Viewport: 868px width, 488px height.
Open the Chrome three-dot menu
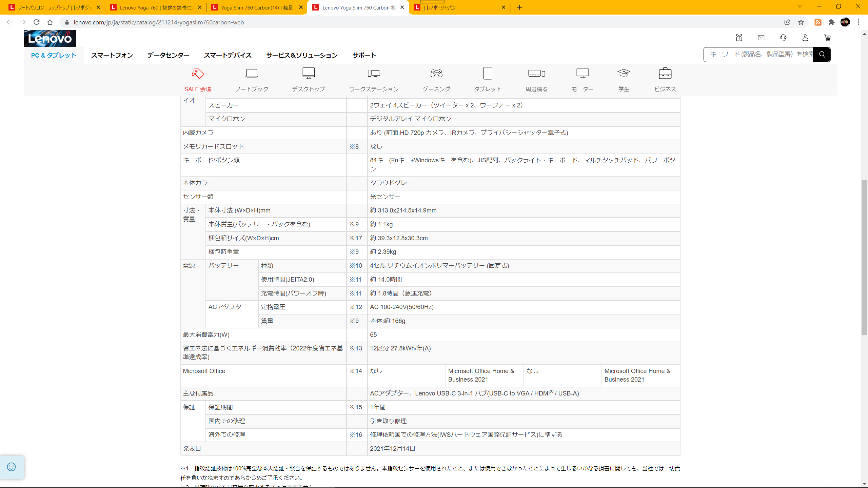[x=859, y=22]
